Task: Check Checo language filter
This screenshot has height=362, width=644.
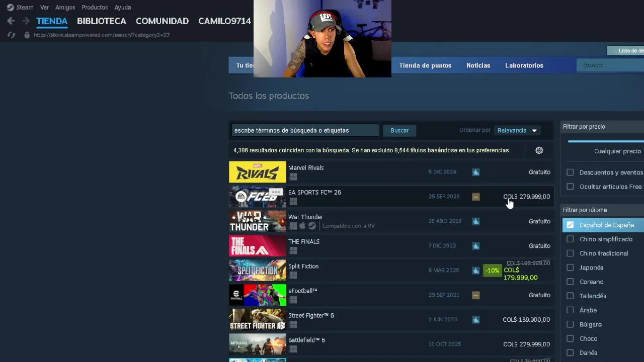Action: tap(570, 338)
